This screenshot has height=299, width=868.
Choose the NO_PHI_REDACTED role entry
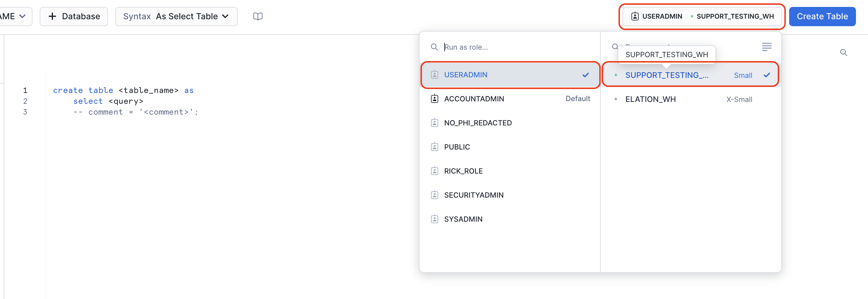(477, 123)
